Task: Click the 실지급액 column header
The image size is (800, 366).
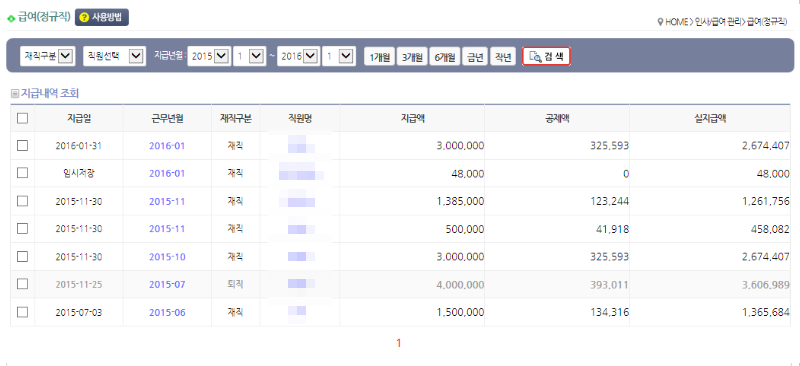Action: [x=710, y=118]
